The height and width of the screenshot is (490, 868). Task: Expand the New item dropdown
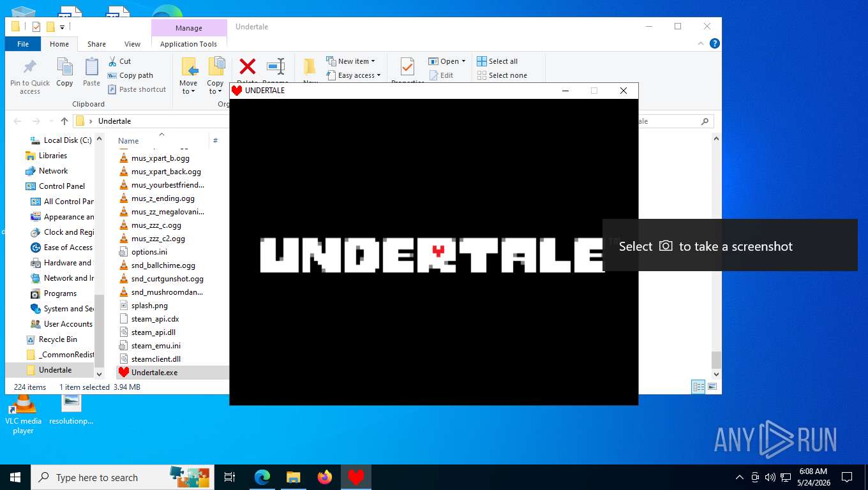click(350, 61)
